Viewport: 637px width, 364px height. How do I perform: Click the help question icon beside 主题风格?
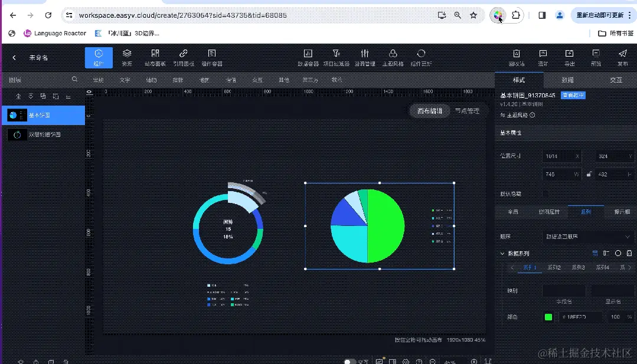(532, 115)
